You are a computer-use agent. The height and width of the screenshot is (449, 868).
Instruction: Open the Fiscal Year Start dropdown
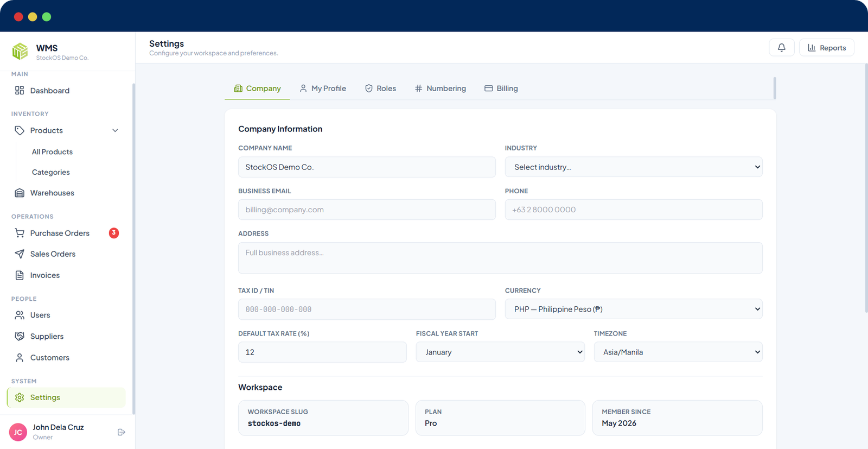click(x=500, y=352)
